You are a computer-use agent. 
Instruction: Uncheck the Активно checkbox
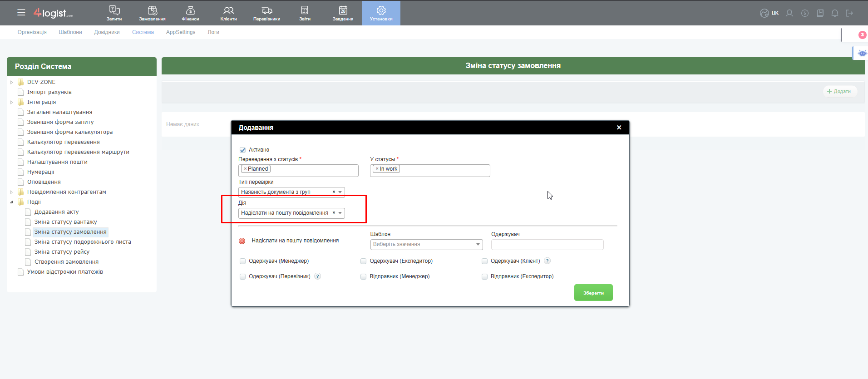pos(242,150)
